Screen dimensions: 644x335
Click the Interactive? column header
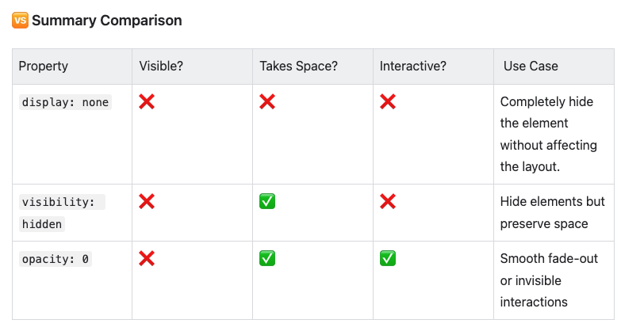[x=412, y=66]
